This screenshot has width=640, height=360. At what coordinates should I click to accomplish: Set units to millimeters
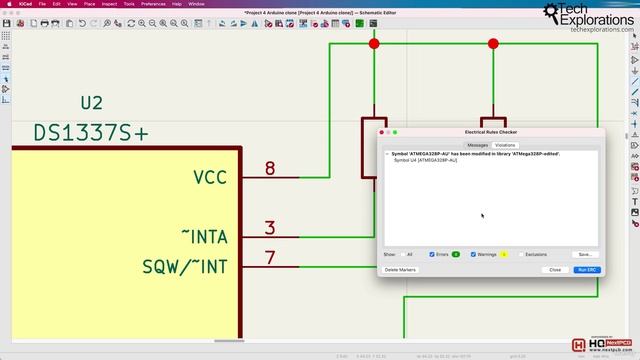coord(6,68)
